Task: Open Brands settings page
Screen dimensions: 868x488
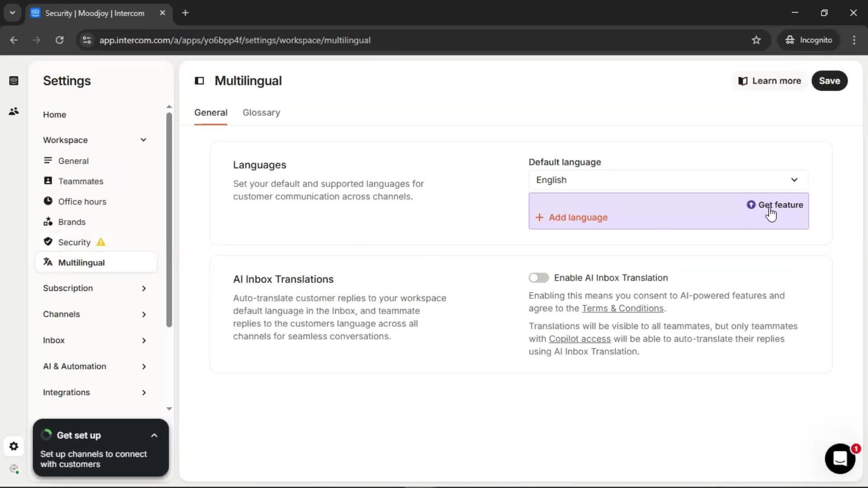Action: (72, 222)
